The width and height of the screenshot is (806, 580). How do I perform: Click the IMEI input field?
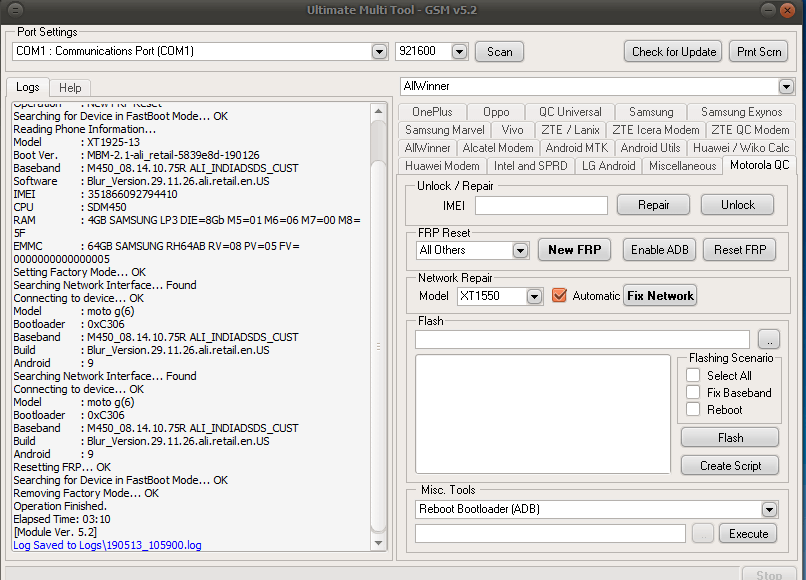pyautogui.click(x=541, y=206)
